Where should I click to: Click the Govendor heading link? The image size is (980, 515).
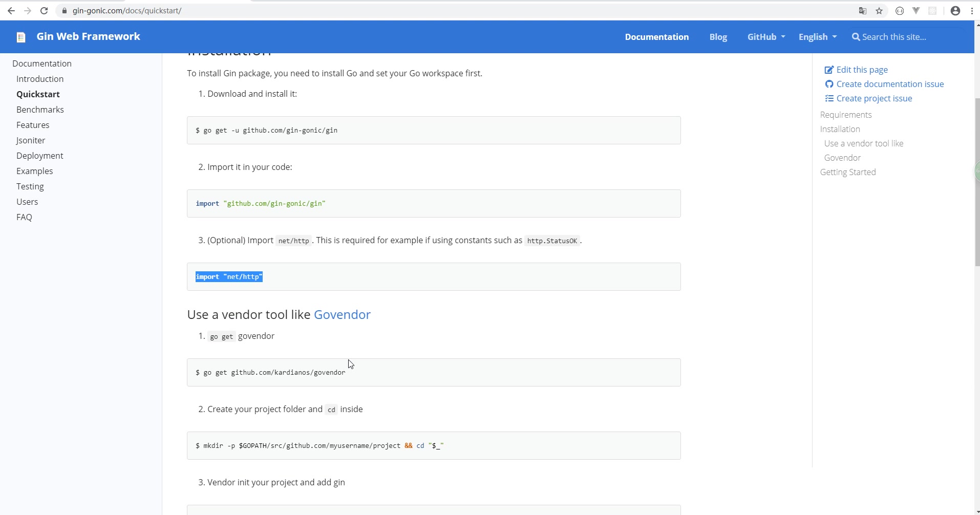pos(342,314)
